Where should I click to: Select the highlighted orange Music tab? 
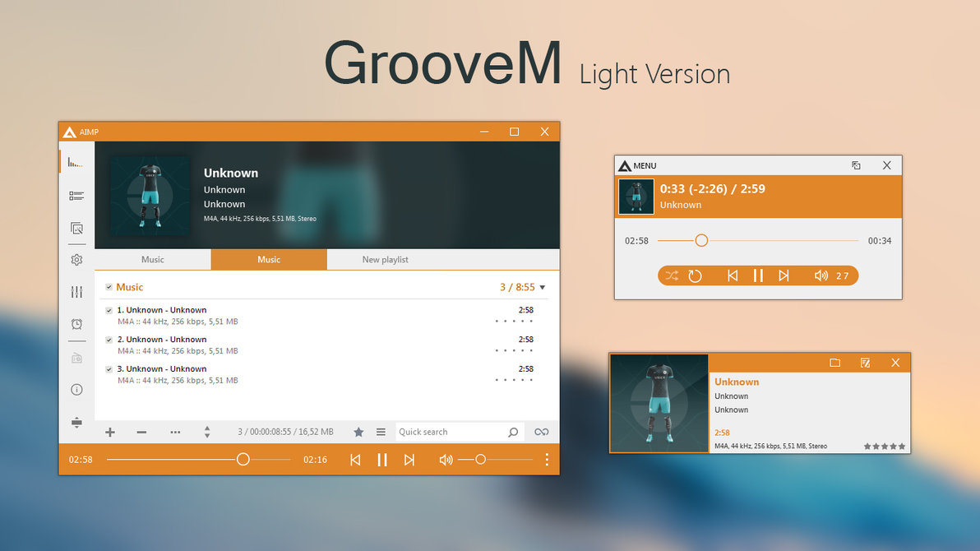pyautogui.click(x=269, y=260)
